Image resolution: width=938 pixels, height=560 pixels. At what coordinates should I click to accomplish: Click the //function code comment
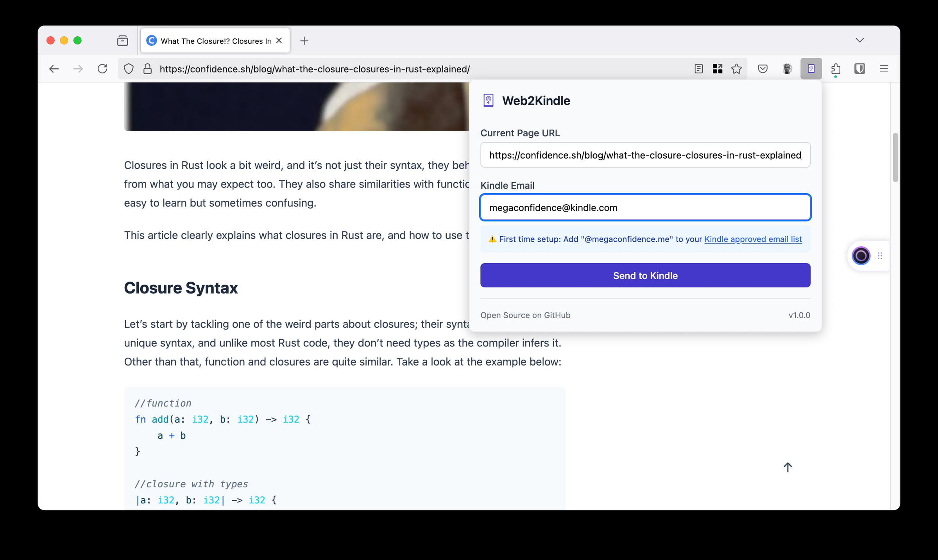(163, 403)
